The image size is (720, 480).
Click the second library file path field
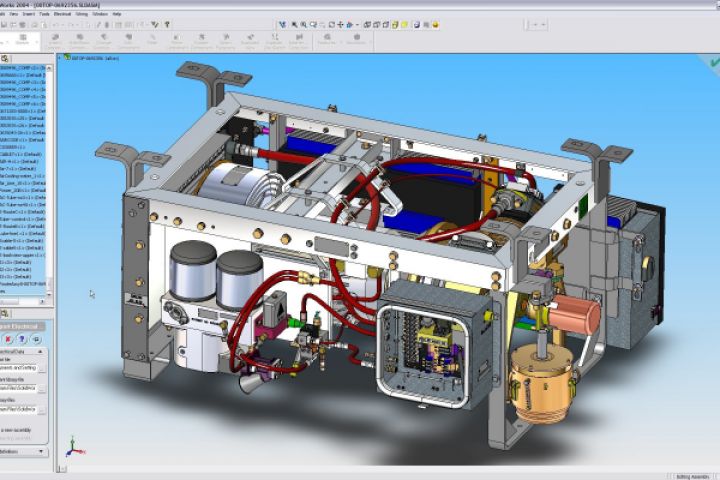point(18,389)
